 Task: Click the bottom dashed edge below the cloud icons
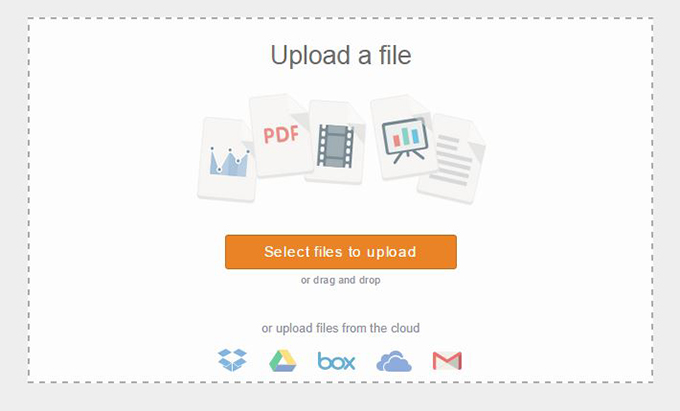[x=340, y=382]
